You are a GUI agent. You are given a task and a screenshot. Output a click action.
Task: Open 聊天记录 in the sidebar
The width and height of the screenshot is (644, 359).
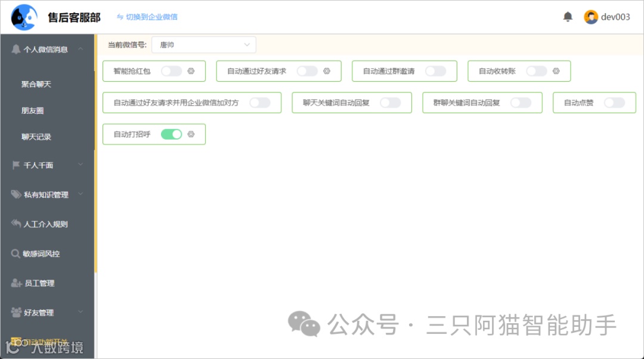pos(36,137)
